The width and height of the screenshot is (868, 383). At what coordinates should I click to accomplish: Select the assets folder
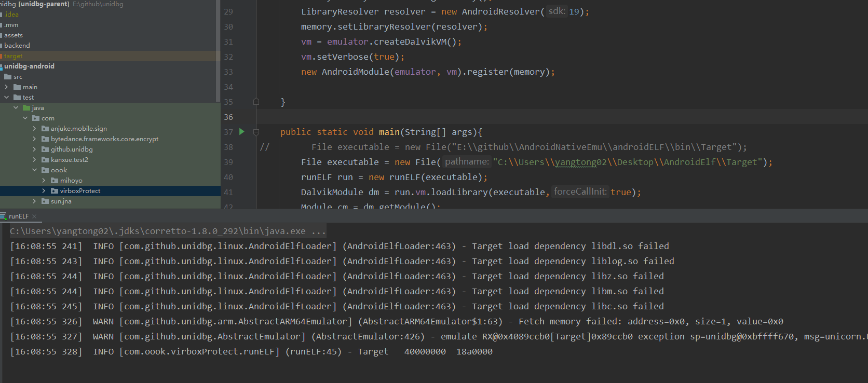pos(13,35)
